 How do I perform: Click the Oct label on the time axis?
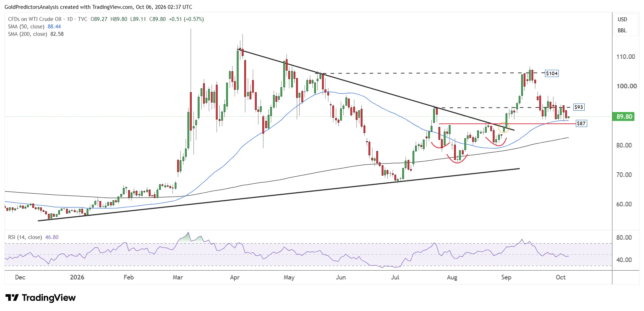click(x=561, y=277)
